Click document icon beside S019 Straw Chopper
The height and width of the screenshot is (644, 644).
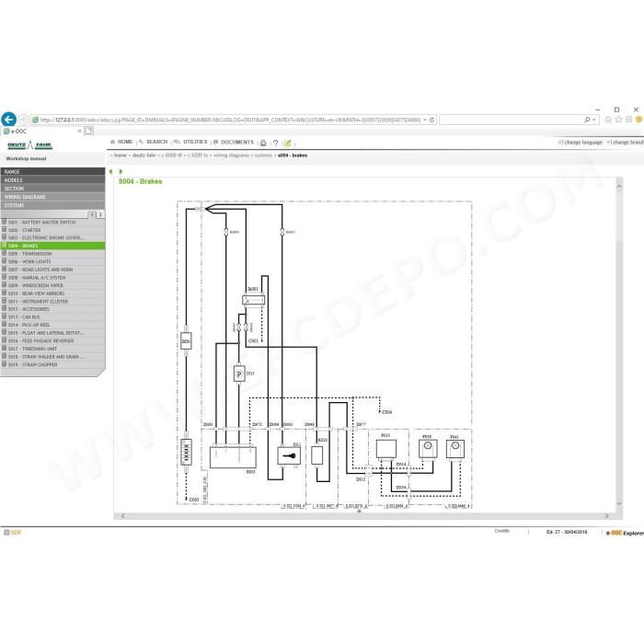coord(4,364)
